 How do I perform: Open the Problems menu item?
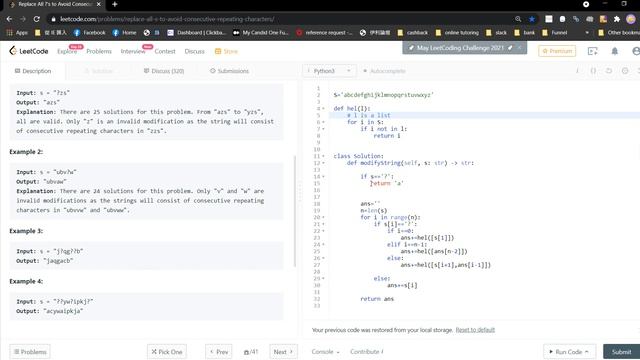pos(99,51)
